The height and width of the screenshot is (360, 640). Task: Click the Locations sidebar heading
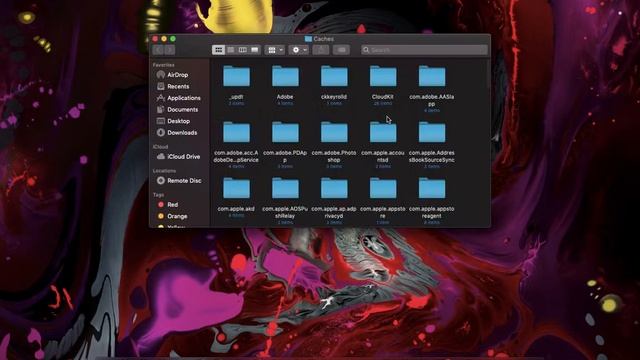(164, 171)
